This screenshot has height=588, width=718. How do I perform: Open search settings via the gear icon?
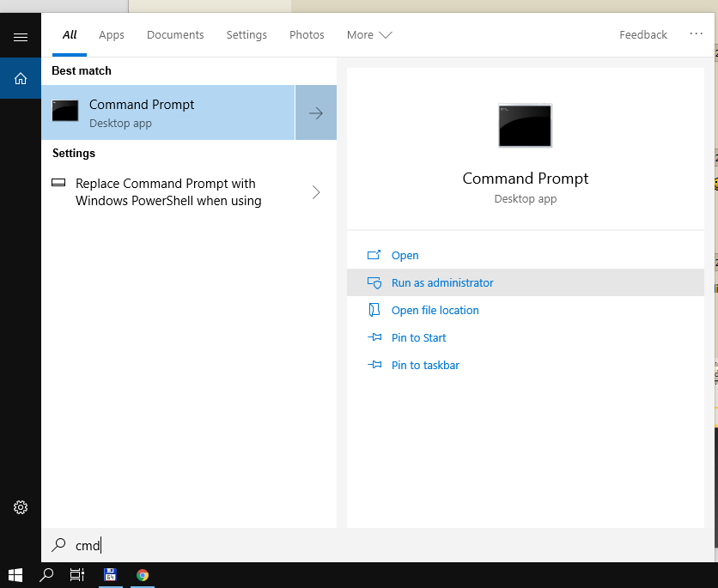pyautogui.click(x=20, y=507)
